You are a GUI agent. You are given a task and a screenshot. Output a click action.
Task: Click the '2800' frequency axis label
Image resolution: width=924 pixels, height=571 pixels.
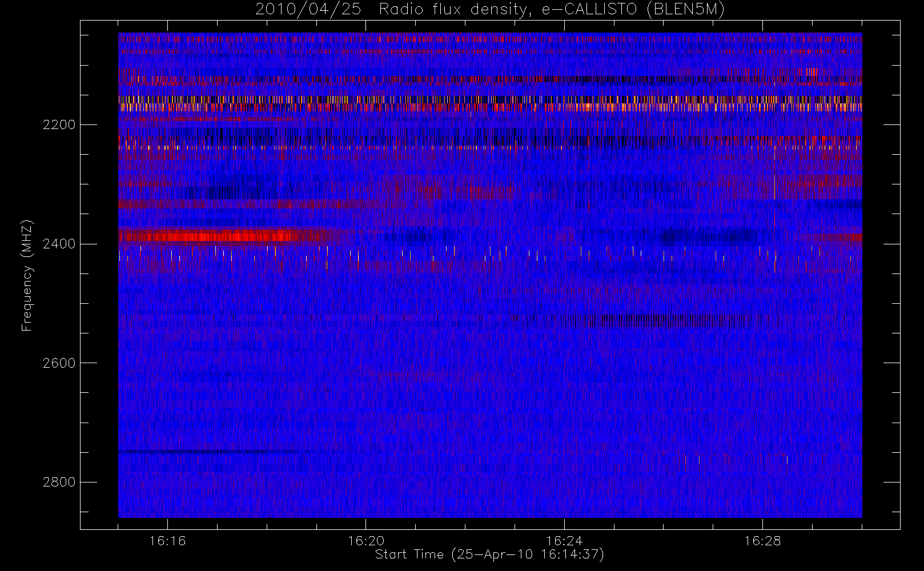click(x=59, y=482)
